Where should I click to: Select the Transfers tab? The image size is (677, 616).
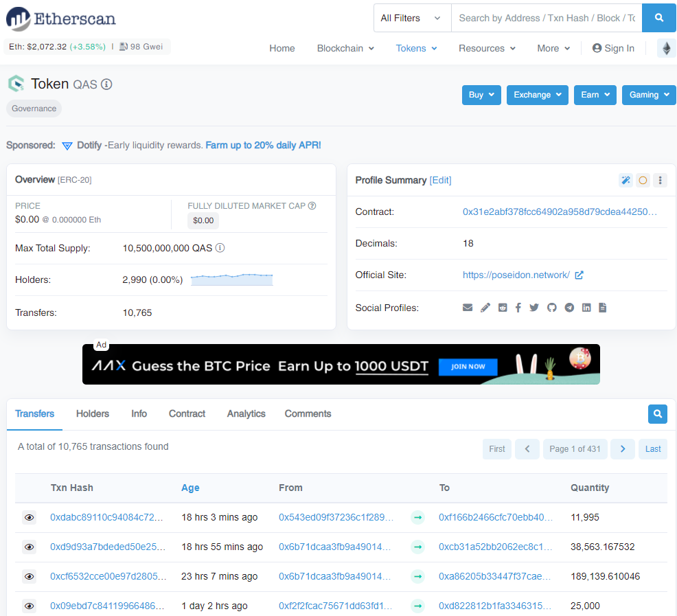tap(34, 413)
